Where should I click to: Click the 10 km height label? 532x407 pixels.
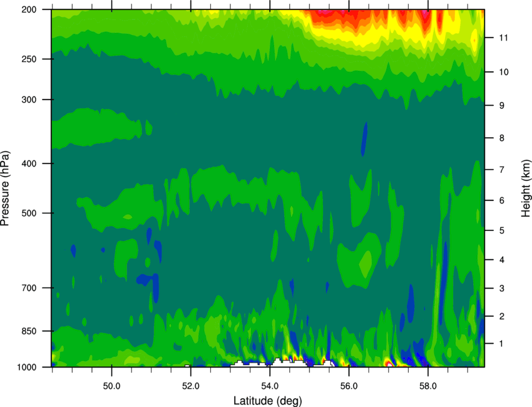[x=503, y=72]
